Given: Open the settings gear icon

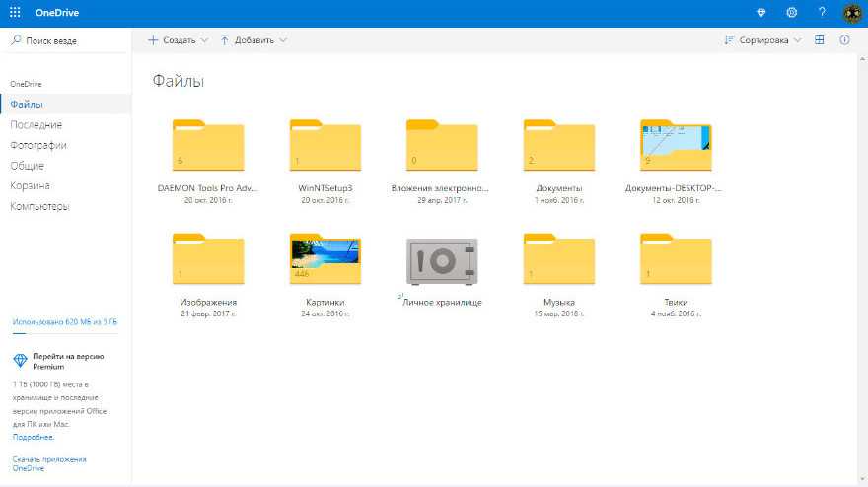Looking at the screenshot, I should pos(791,12).
